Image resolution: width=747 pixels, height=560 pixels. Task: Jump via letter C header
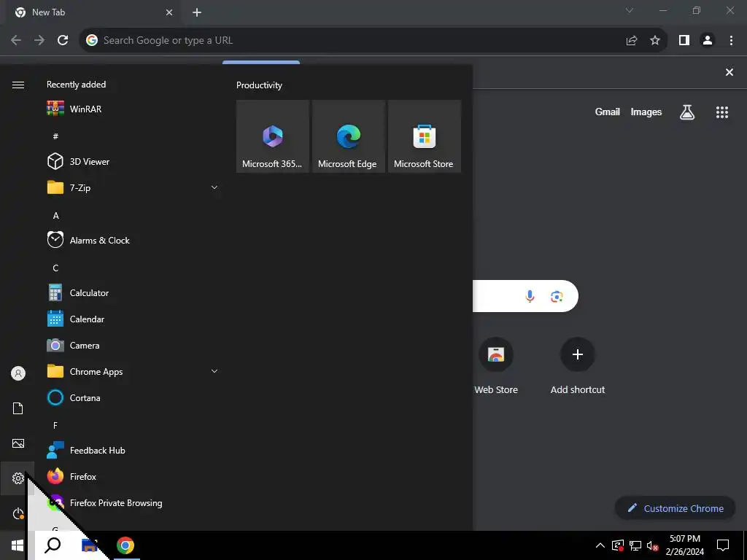click(55, 268)
